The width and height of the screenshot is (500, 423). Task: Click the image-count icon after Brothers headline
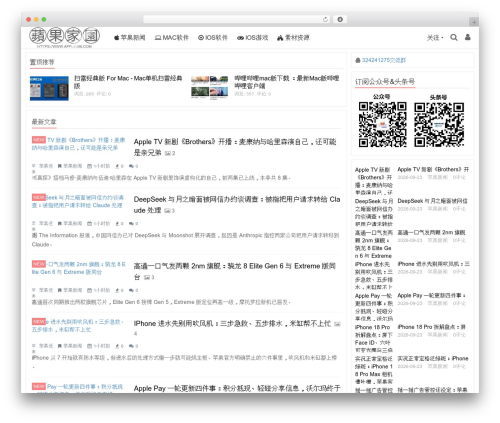tap(168, 153)
